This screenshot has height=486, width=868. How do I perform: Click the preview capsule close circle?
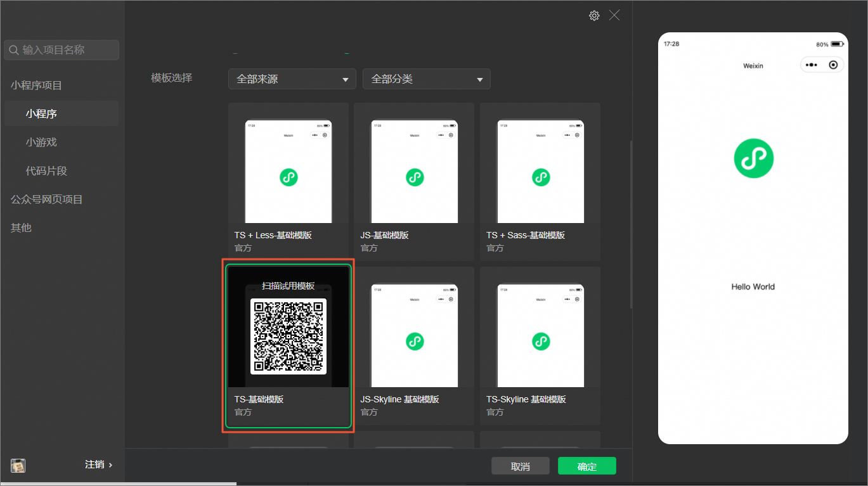[x=833, y=65]
